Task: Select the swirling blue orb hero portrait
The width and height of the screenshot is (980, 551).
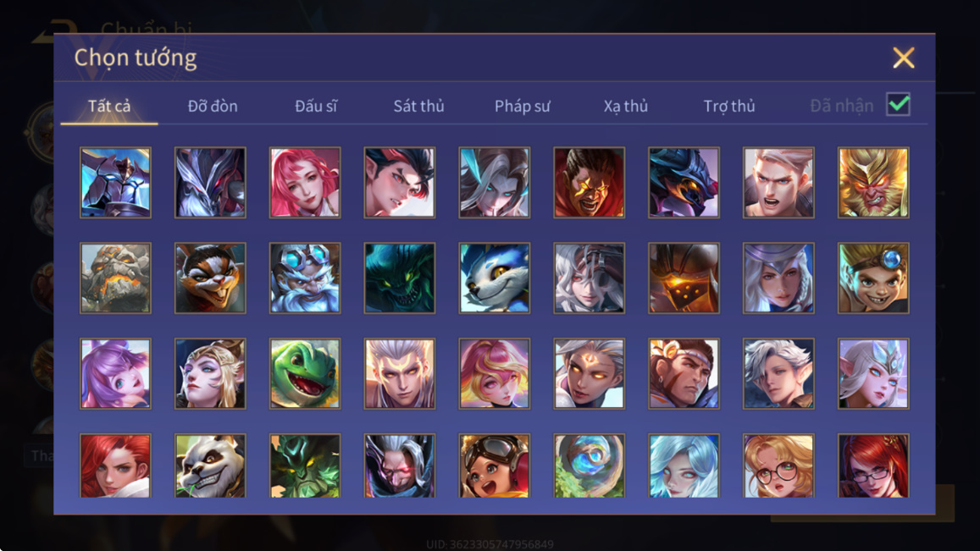Action: pos(589,466)
